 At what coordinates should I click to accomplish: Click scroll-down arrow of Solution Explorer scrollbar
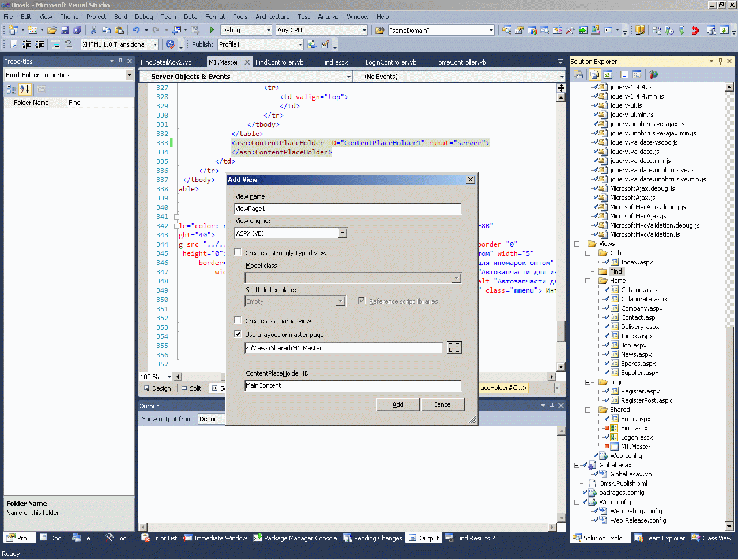pyautogui.click(x=729, y=526)
